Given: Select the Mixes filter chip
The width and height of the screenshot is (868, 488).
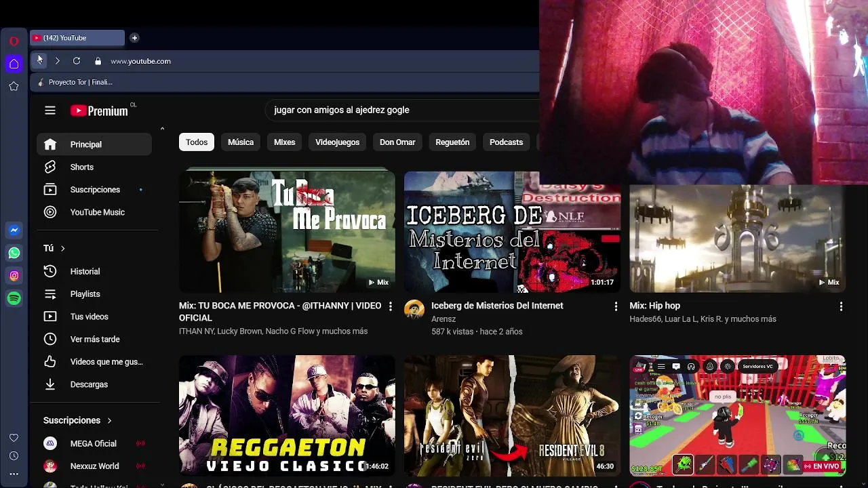Looking at the screenshot, I should tap(284, 142).
